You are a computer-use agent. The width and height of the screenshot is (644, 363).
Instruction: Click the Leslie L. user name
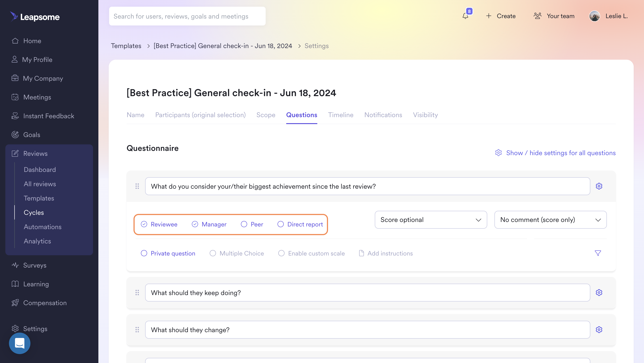(616, 16)
